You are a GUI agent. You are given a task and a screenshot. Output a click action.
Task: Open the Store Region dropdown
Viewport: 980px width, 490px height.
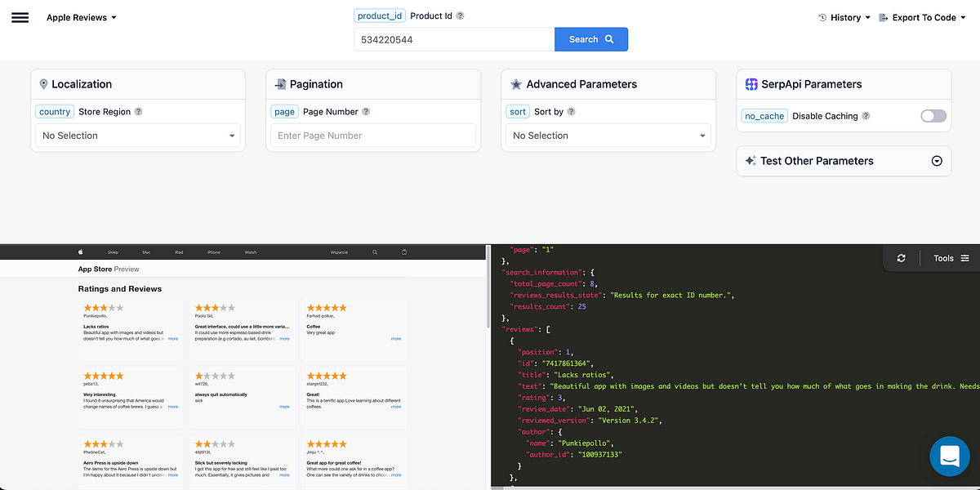(137, 135)
